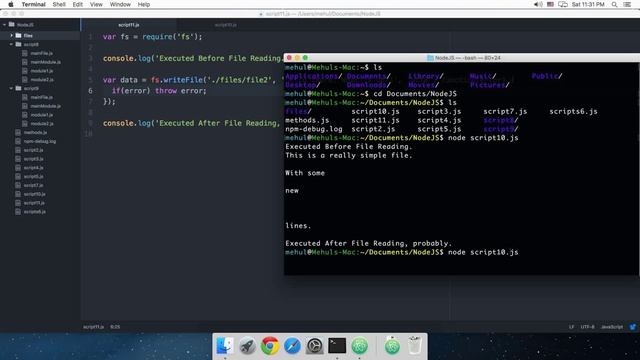640x360 pixels.
Task: Click the volume icon in menu bar
Action: [538, 4]
